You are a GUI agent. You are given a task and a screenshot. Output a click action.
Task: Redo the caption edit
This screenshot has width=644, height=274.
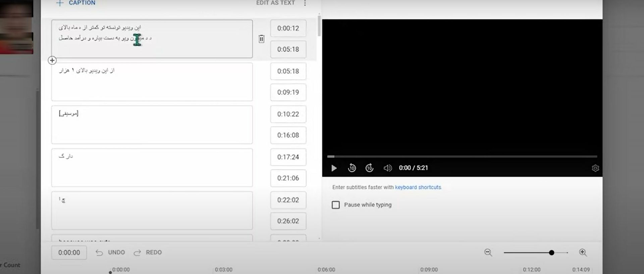pos(148,253)
